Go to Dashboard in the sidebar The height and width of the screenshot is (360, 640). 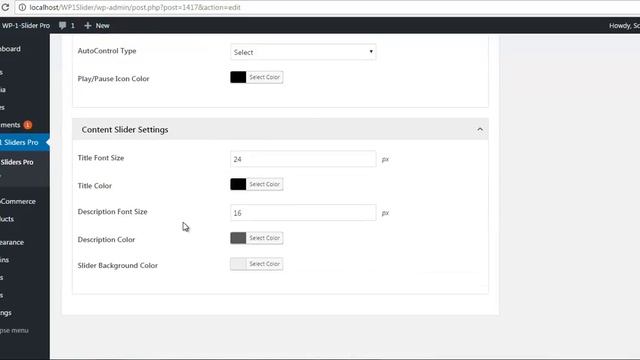11,49
